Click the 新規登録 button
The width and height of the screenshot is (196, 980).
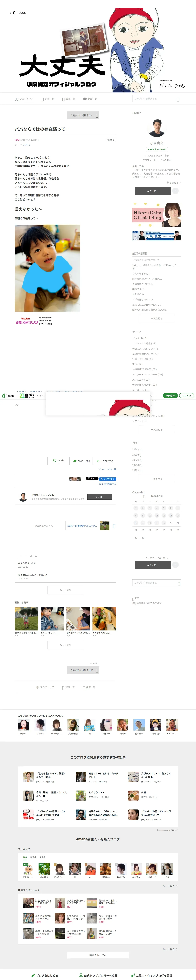pos(170,396)
